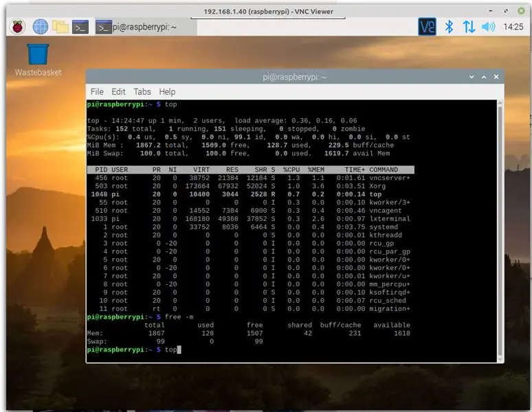Click the Tasks summary line
532x412 pixels.
click(x=226, y=129)
